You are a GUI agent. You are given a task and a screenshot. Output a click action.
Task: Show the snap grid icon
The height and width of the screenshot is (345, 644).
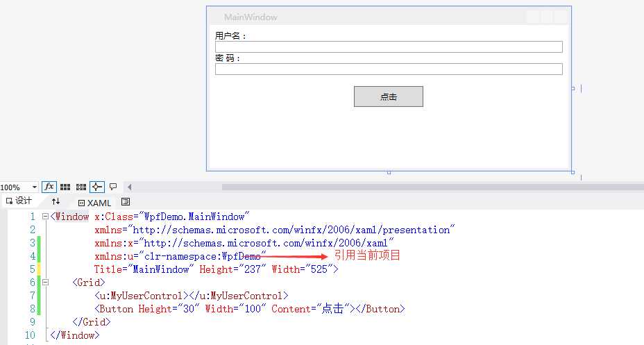65,187
